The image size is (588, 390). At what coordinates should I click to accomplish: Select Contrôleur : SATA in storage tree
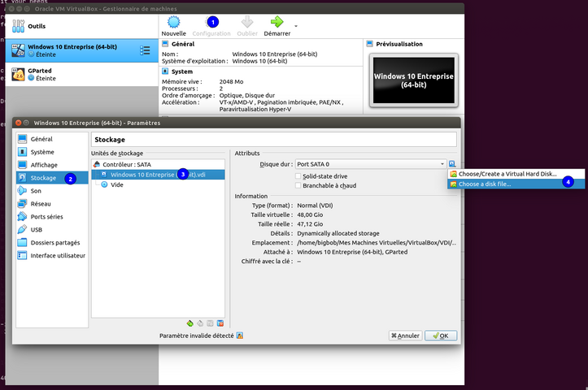[158, 164]
